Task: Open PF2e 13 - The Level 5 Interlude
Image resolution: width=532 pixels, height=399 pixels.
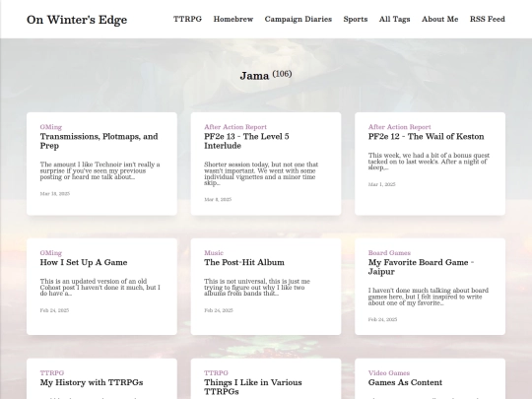Action: tap(246, 141)
